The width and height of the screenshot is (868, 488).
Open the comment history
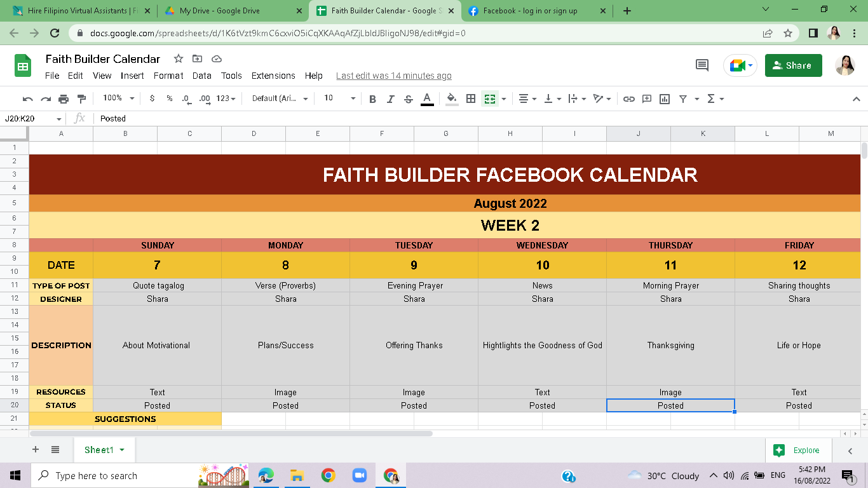click(x=702, y=65)
